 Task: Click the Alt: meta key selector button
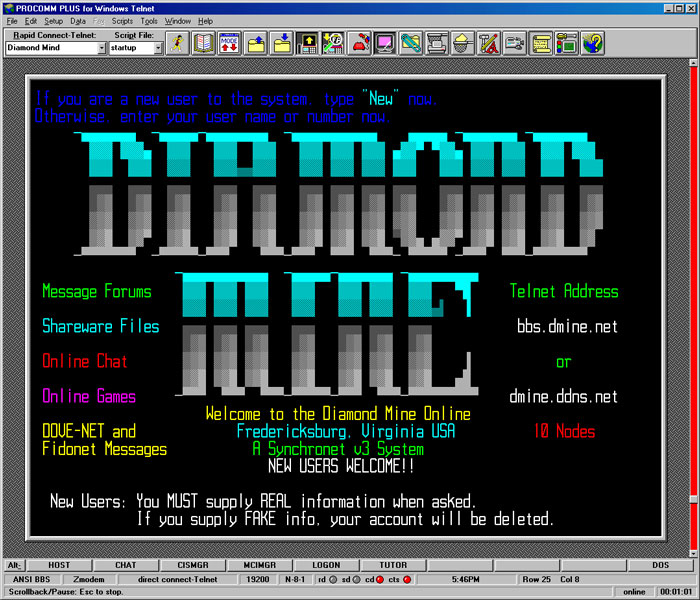click(x=14, y=565)
